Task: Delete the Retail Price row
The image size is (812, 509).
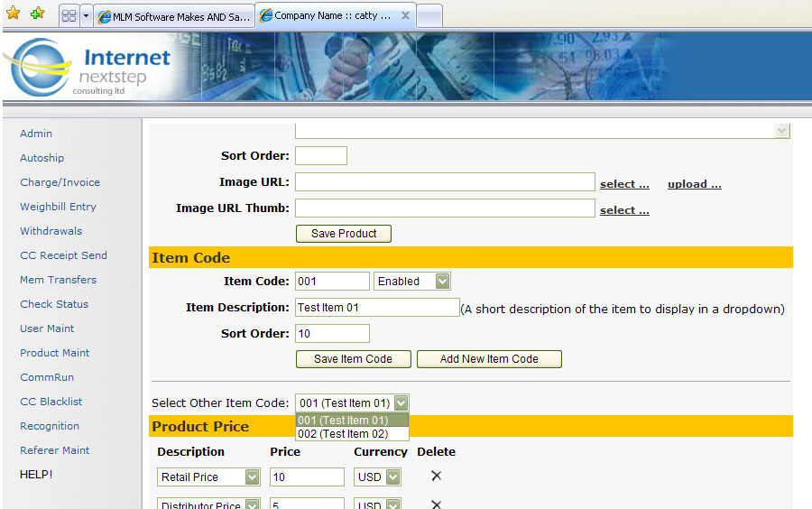Action: tap(436, 476)
